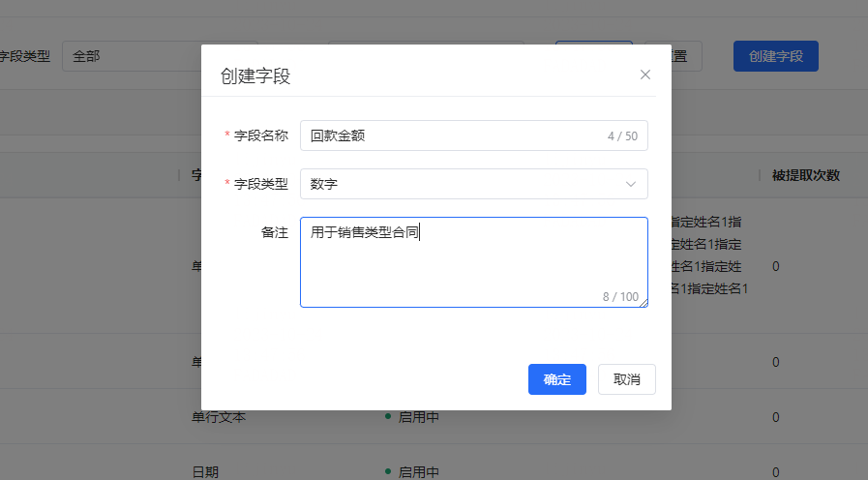Open the 字段类型 dropdown showing 数字

coord(474,184)
